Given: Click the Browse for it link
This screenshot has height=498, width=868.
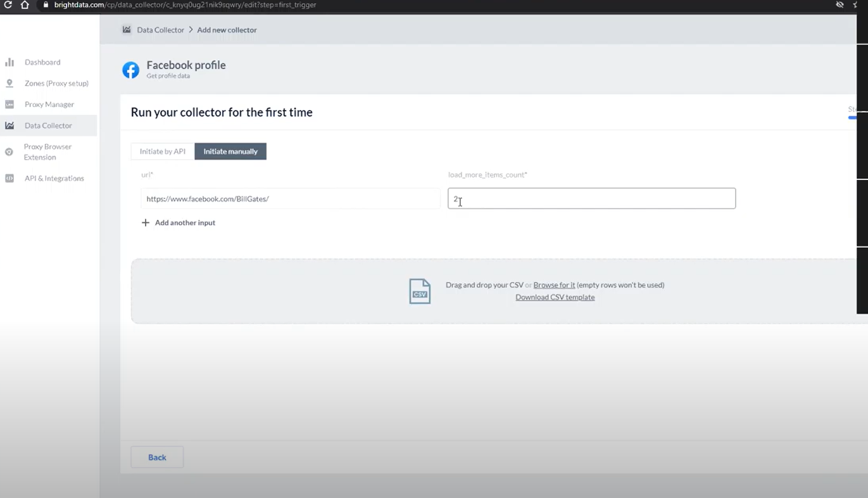Looking at the screenshot, I should [554, 285].
